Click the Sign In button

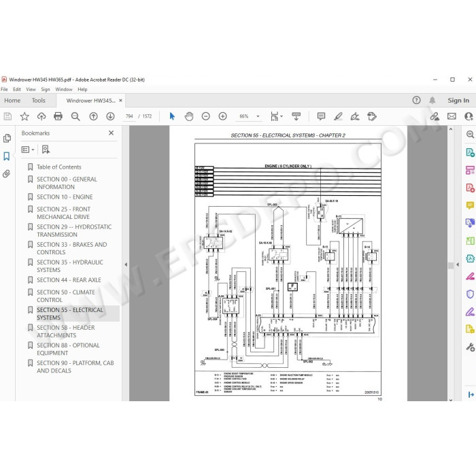point(458,101)
